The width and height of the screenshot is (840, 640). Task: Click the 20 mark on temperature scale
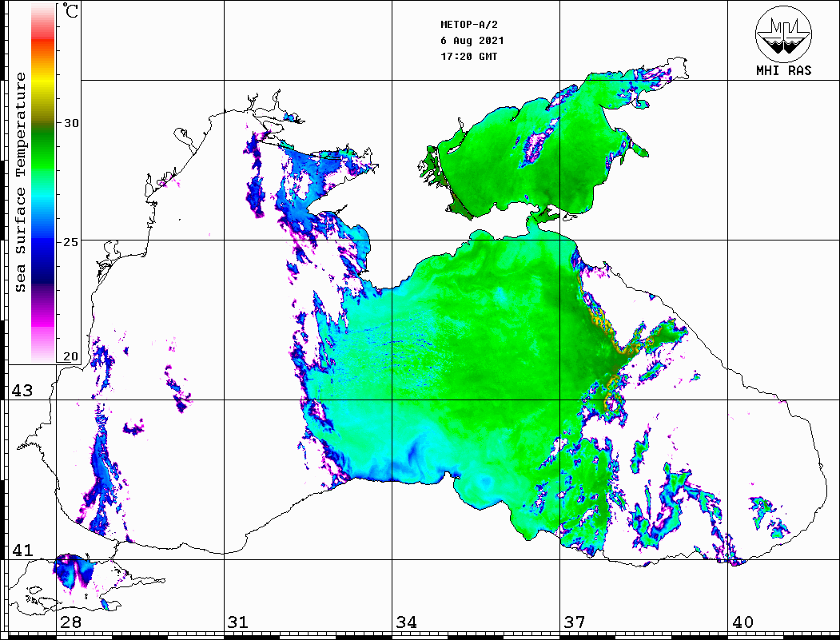[x=70, y=356]
